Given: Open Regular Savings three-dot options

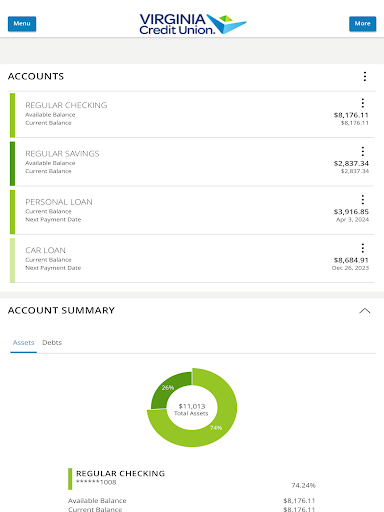Looking at the screenshot, I should 363,151.
